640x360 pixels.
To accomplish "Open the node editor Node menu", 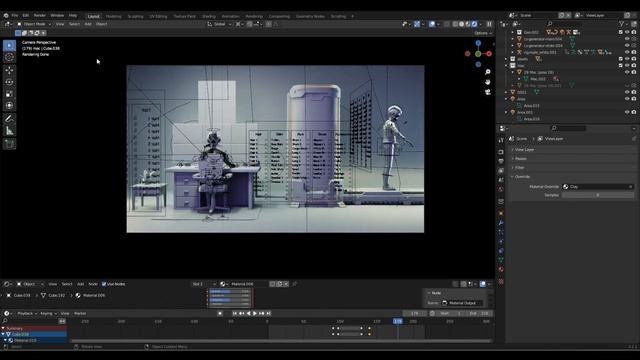I will 93,284.
